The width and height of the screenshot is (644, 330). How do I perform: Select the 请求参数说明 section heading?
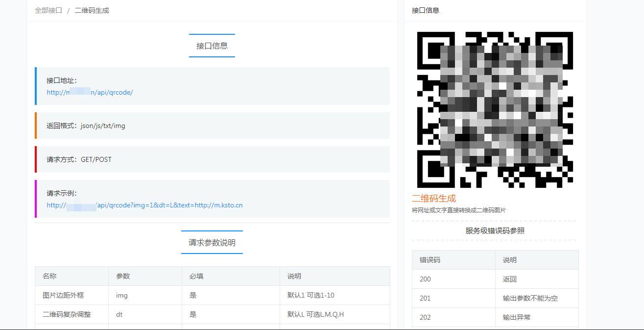coord(212,242)
